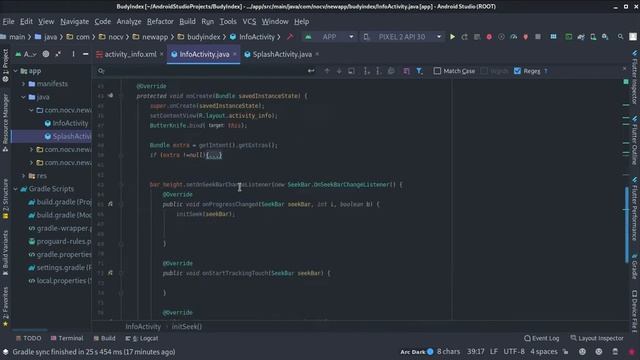Image resolution: width=640 pixels, height=360 pixels.
Task: Collapse the java folder node
Action: pyautogui.click(x=23, y=97)
